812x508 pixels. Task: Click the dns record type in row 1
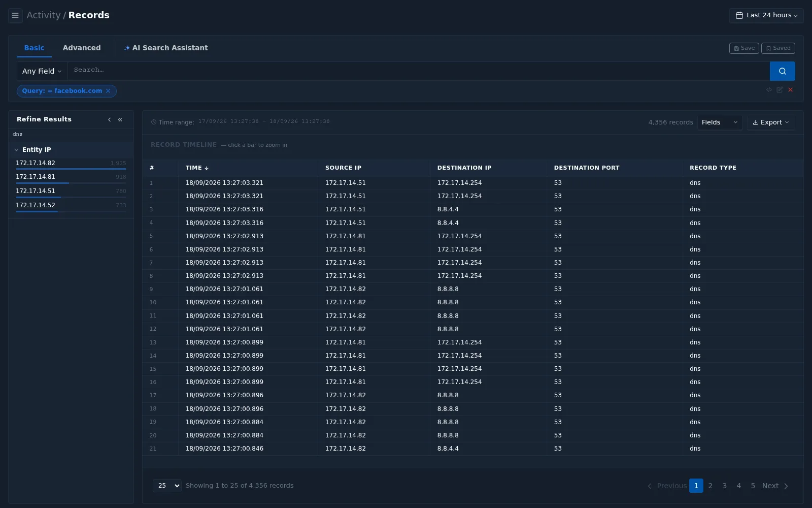695,183
